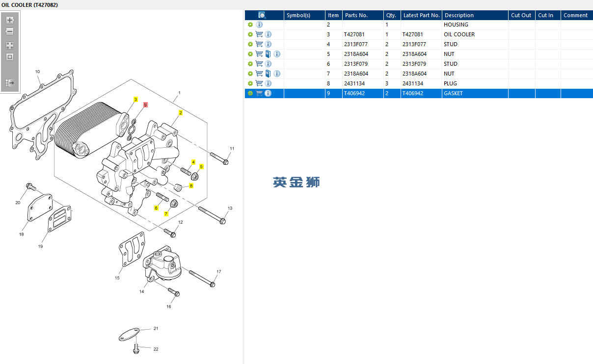Click callout number 13 on the diagram

pos(230,208)
